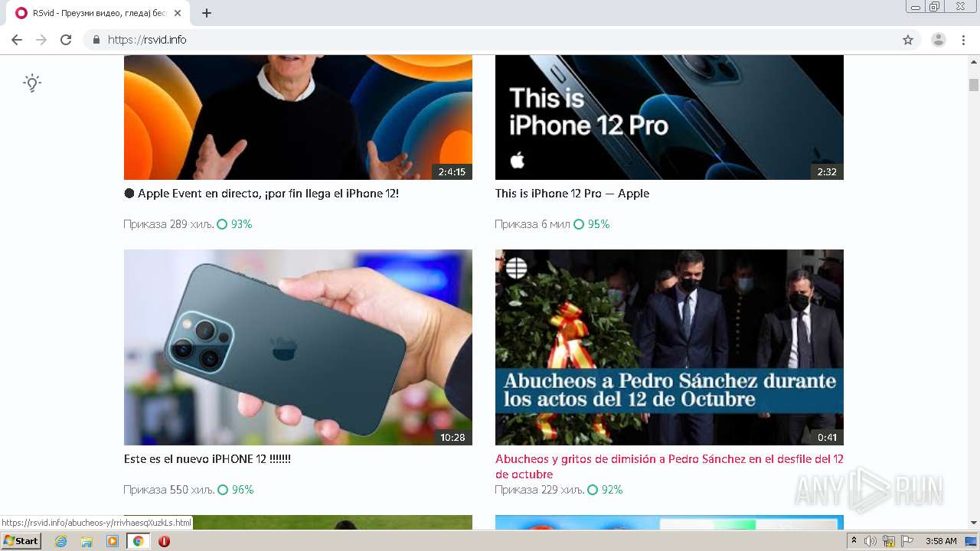Show hidden system tray icons
This screenshot has width=980, height=551.
click(854, 541)
